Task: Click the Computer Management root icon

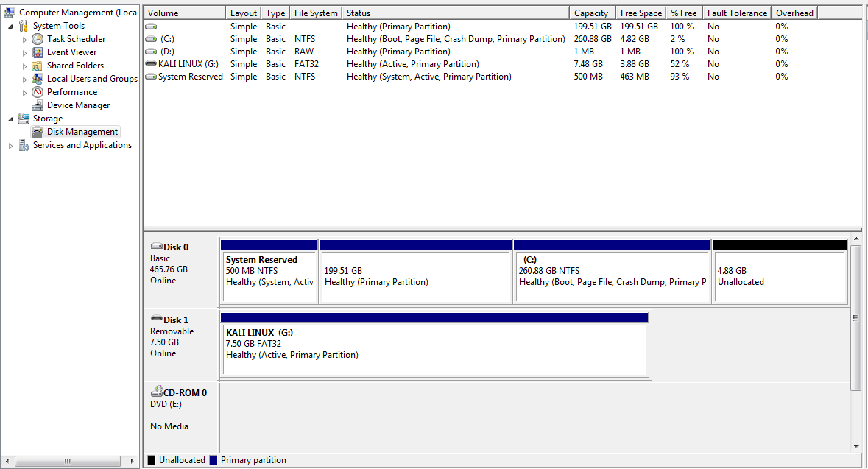Action: click(x=10, y=13)
